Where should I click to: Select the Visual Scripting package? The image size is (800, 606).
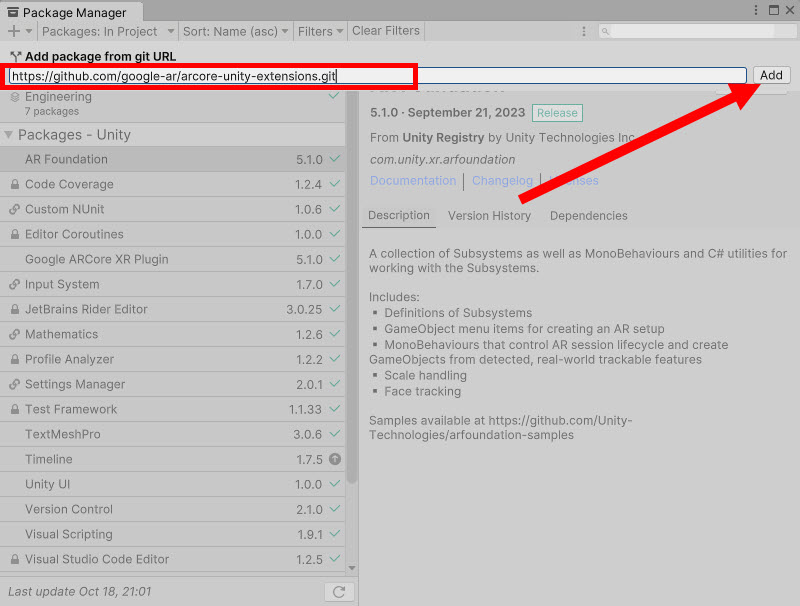(x=172, y=534)
